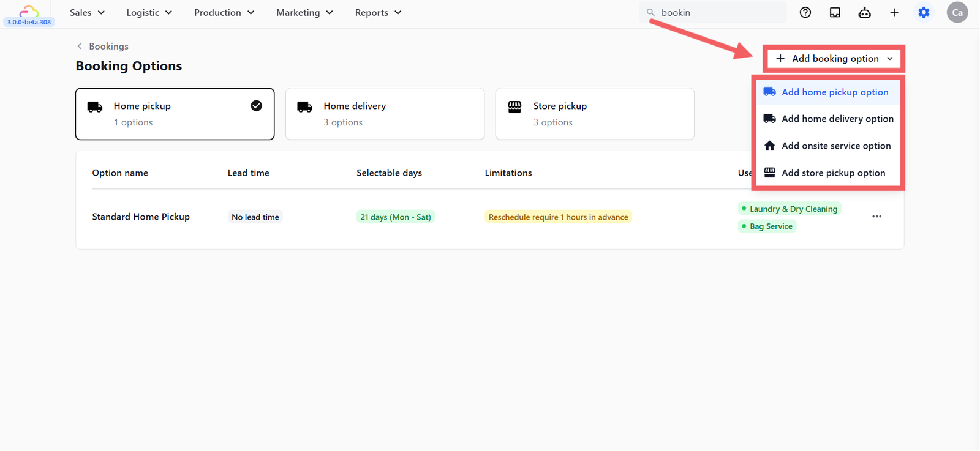Click the search field containing bookin
The height and width of the screenshot is (451, 980).
coord(714,12)
